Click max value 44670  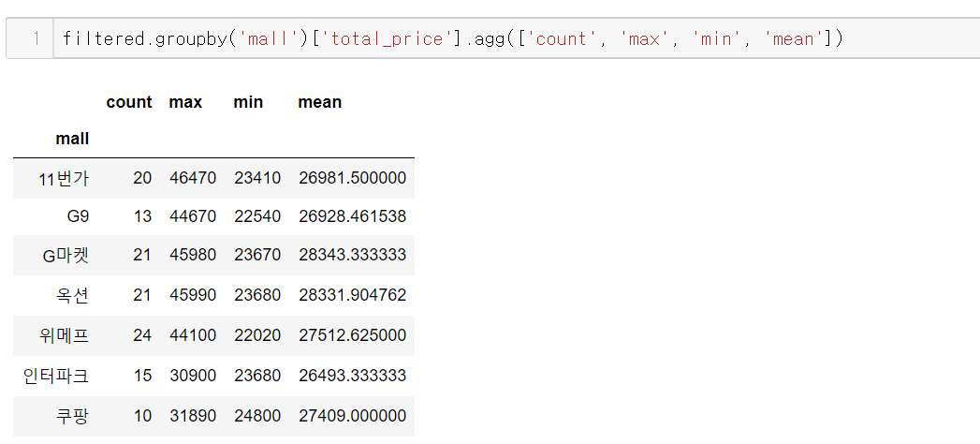tap(193, 216)
